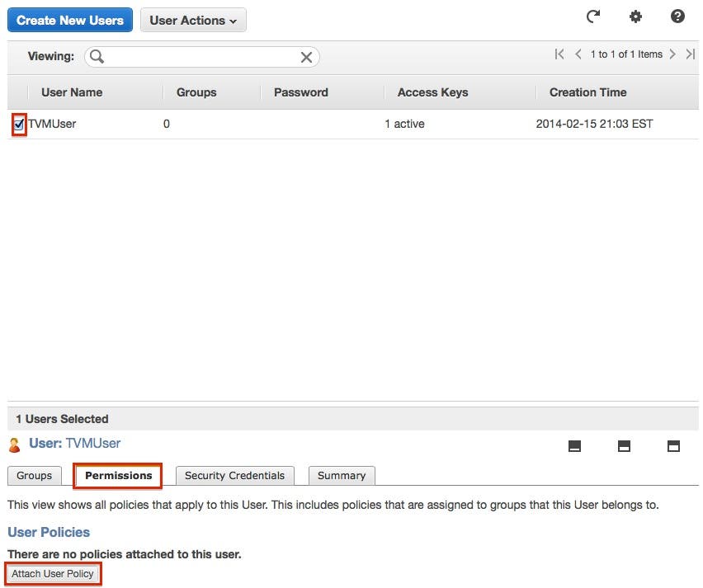Image resolution: width=703 pixels, height=588 pixels.
Task: Open the Security Credentials tab
Action: pyautogui.click(x=234, y=476)
